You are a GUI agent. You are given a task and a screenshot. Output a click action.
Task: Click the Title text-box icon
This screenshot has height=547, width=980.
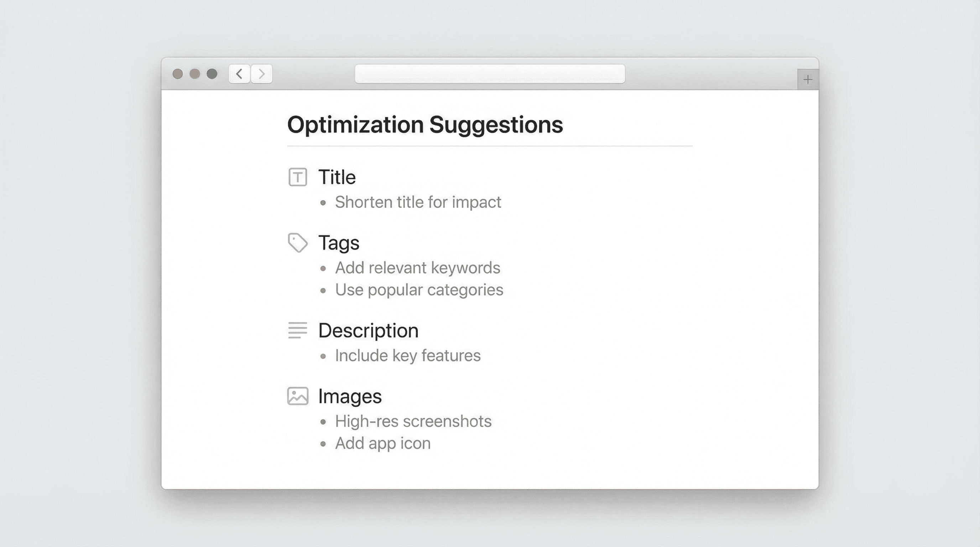(297, 177)
